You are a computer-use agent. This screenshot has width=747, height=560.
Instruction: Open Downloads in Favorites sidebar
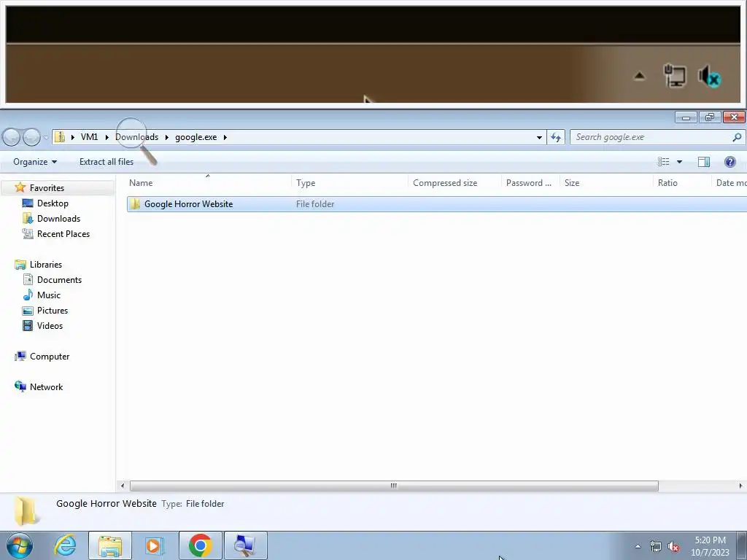tap(58, 219)
